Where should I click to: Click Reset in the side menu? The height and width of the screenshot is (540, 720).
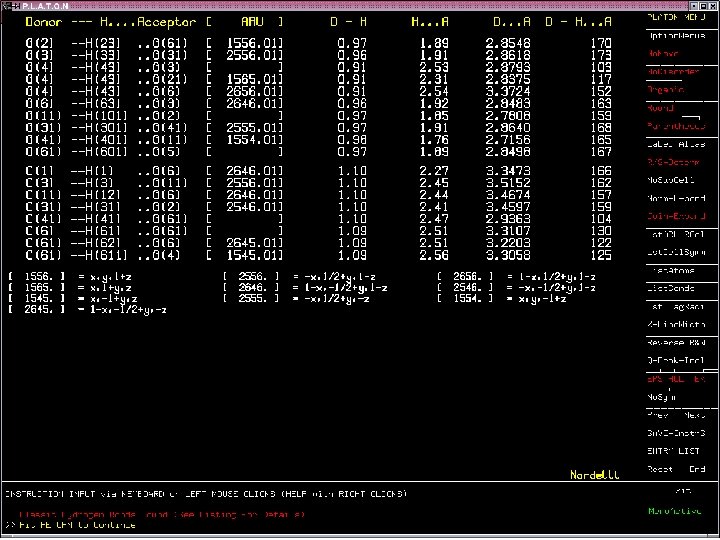[660, 469]
